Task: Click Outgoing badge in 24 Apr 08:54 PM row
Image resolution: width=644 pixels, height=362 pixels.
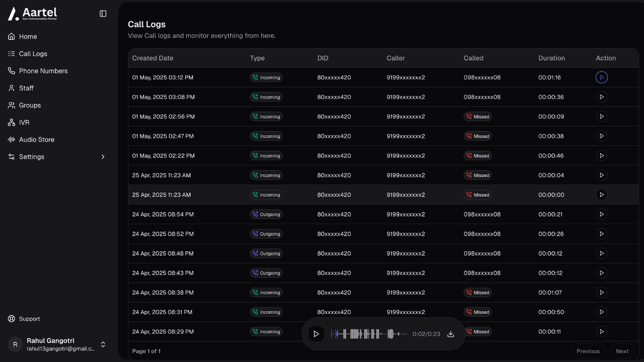Action: click(266, 214)
